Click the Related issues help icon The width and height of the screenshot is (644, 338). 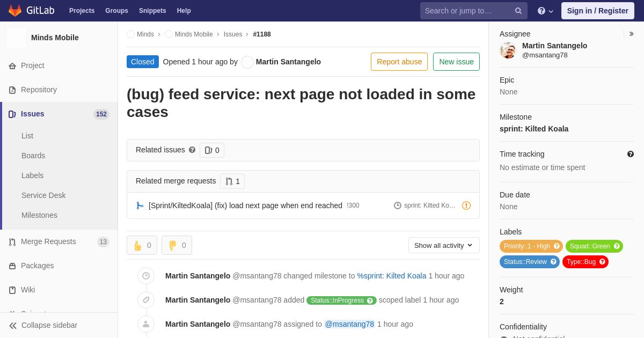(x=192, y=150)
